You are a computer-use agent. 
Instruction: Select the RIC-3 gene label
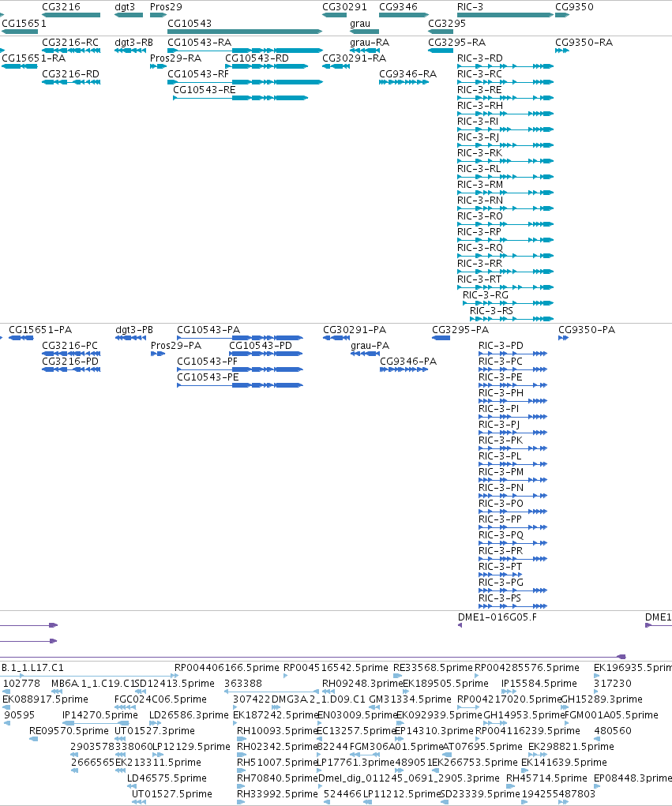point(471,7)
